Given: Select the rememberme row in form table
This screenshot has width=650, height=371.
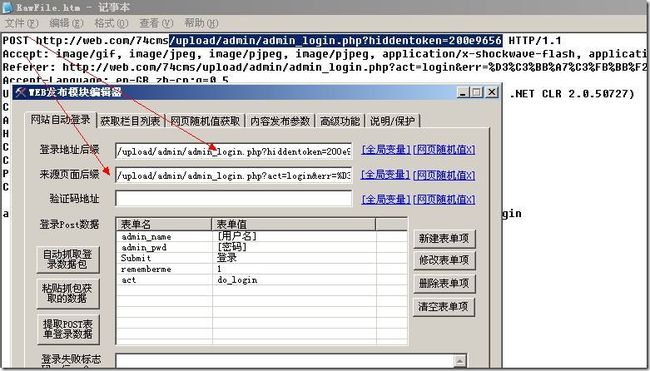Looking at the screenshot, I should (262, 269).
